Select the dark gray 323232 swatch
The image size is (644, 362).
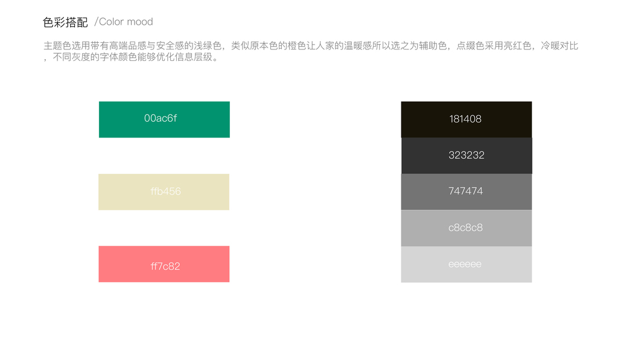click(467, 156)
